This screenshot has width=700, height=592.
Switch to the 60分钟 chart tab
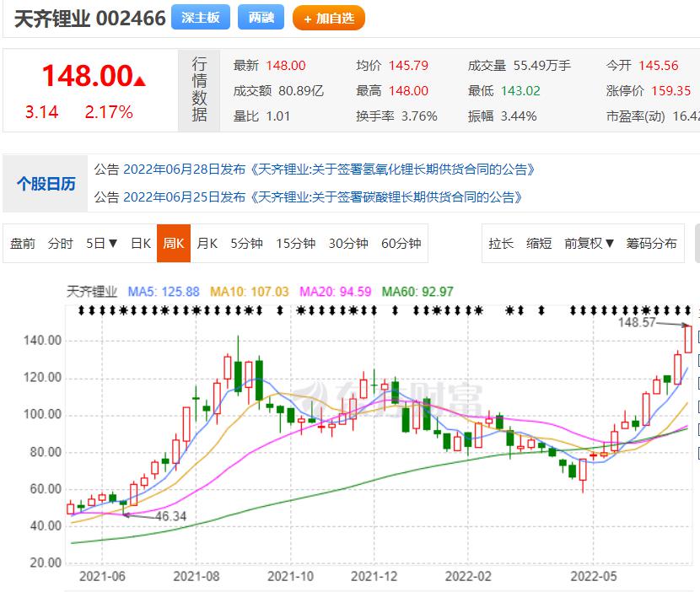click(401, 244)
